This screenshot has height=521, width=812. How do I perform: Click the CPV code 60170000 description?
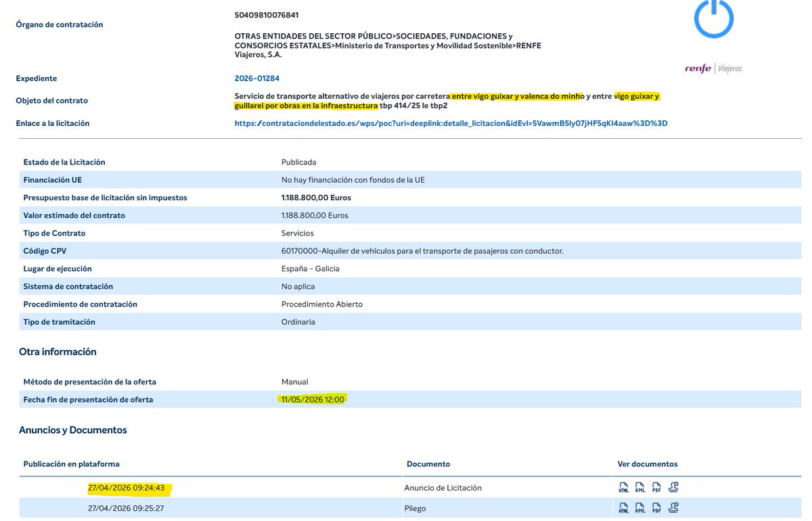pyautogui.click(x=423, y=251)
